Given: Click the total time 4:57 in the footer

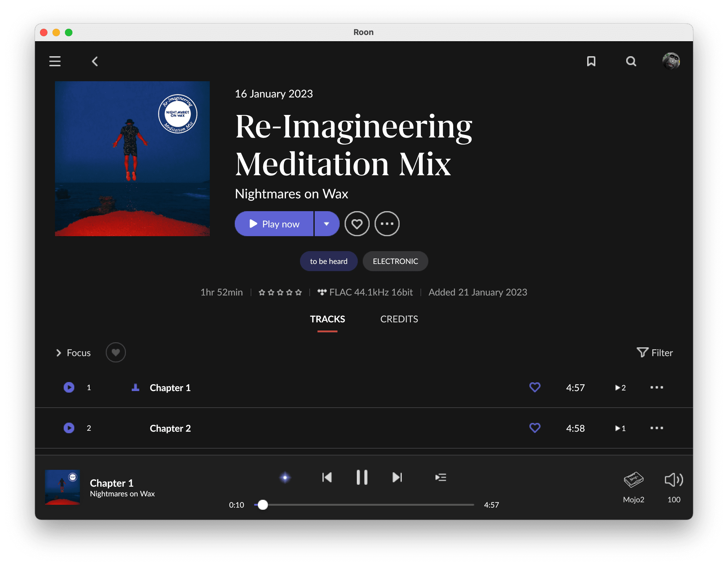Looking at the screenshot, I should 491,505.
